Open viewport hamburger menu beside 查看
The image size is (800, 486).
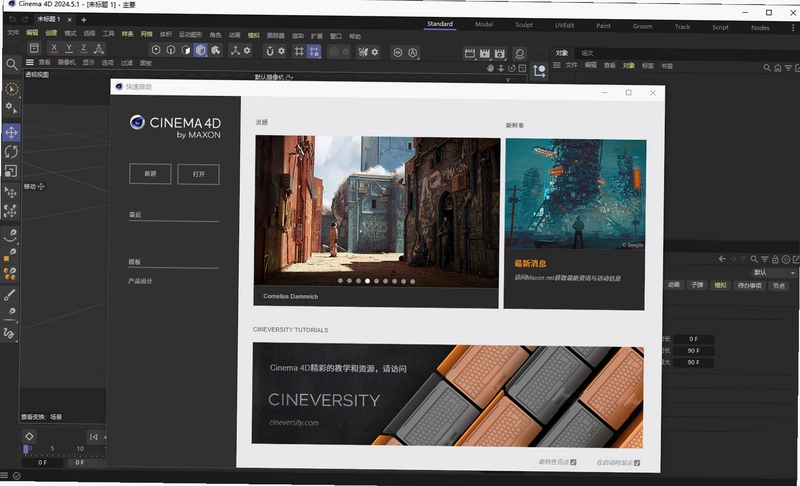tap(30, 62)
